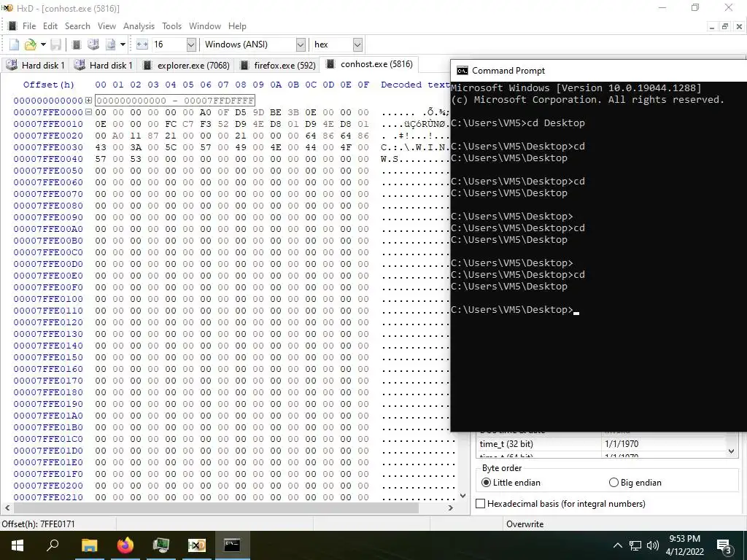
Task: Click the Decoded text column header
Action: pyautogui.click(x=414, y=85)
